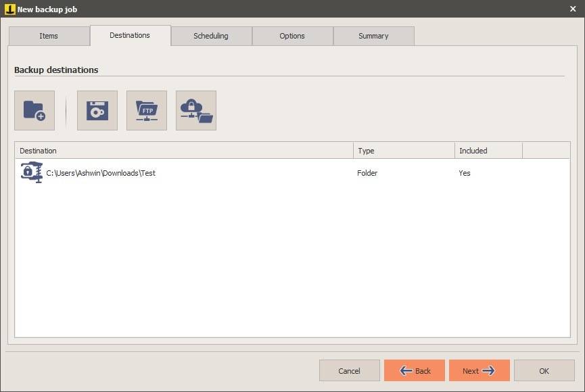Select the Destinations tab
585x392 pixels.
pos(130,35)
